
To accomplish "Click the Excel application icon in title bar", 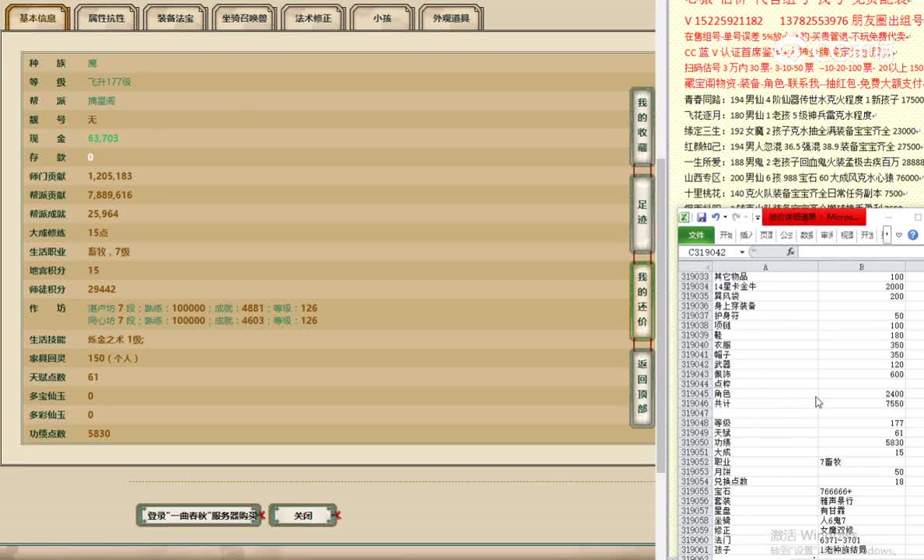I will (685, 218).
